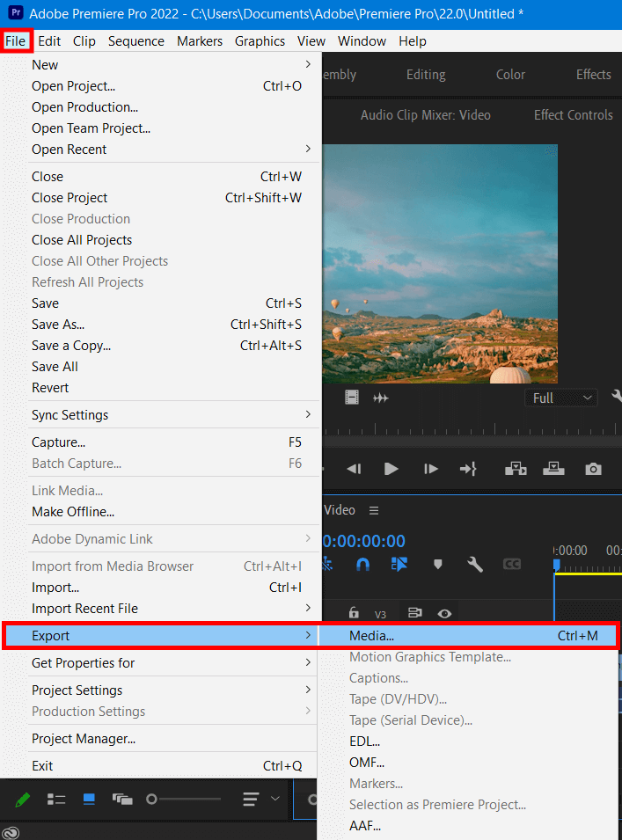Choose Media... in Export submenu
Image resolution: width=622 pixels, height=840 pixels.
point(469,636)
